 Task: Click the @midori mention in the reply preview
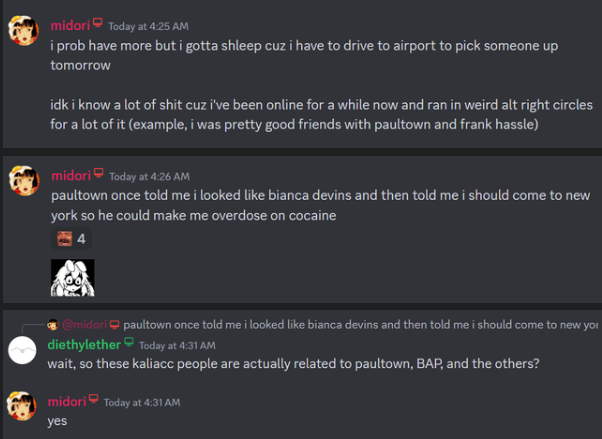(84, 325)
